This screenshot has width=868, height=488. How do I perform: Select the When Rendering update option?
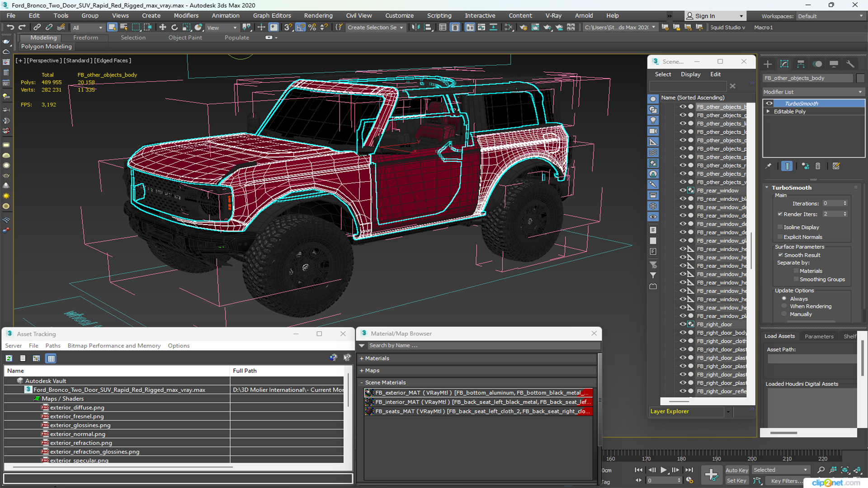pyautogui.click(x=784, y=306)
